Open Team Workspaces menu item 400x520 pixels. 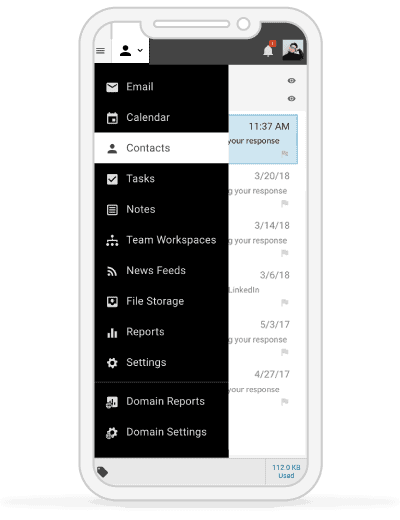pyautogui.click(x=161, y=240)
